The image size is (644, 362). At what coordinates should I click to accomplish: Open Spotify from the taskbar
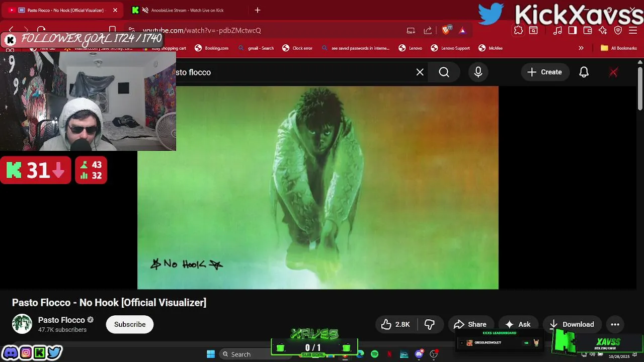pos(375,354)
